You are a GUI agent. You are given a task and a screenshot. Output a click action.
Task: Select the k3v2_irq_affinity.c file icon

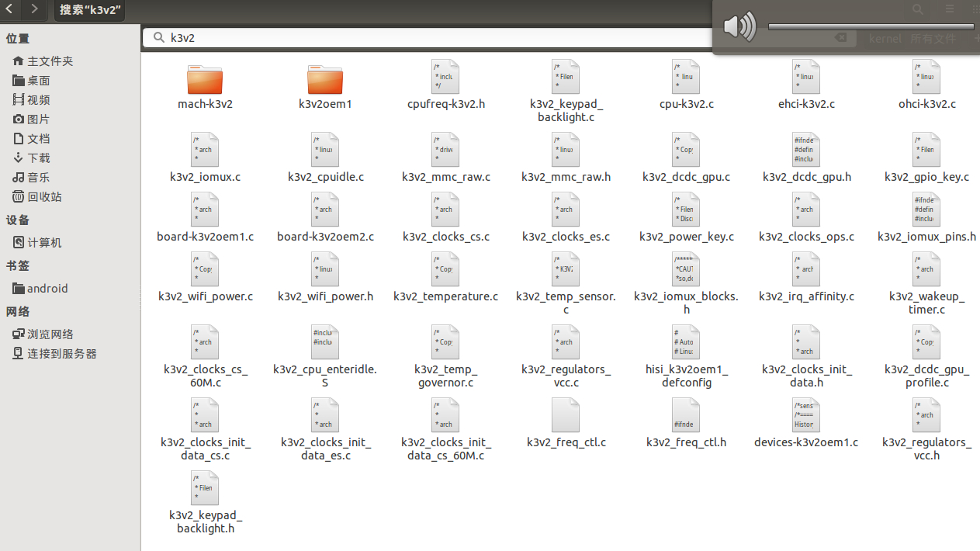click(x=806, y=269)
